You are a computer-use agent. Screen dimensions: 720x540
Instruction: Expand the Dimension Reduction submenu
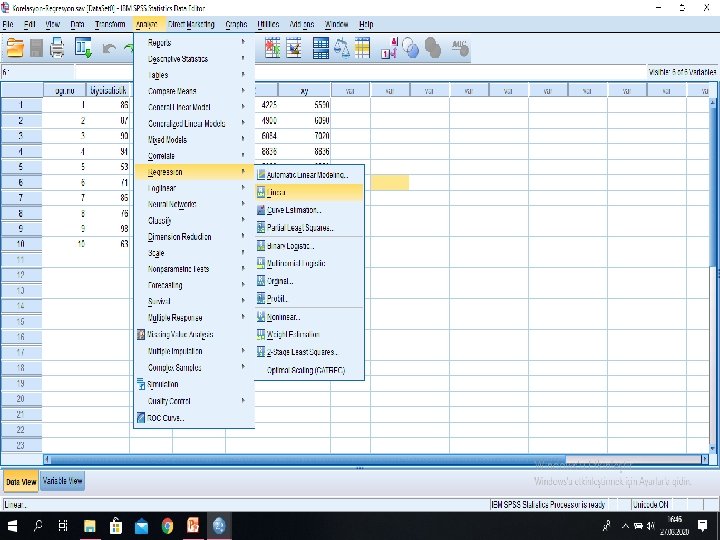(194, 236)
